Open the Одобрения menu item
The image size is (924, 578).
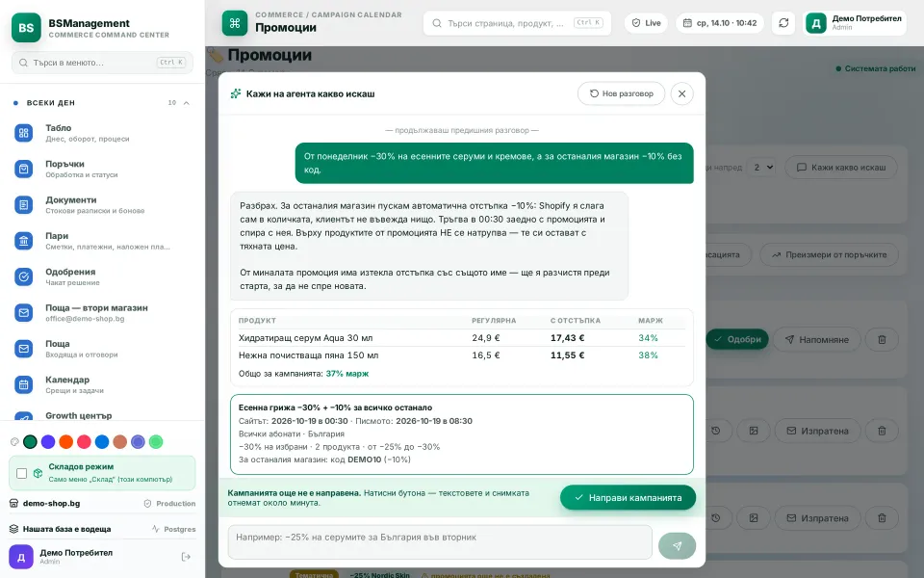point(103,276)
